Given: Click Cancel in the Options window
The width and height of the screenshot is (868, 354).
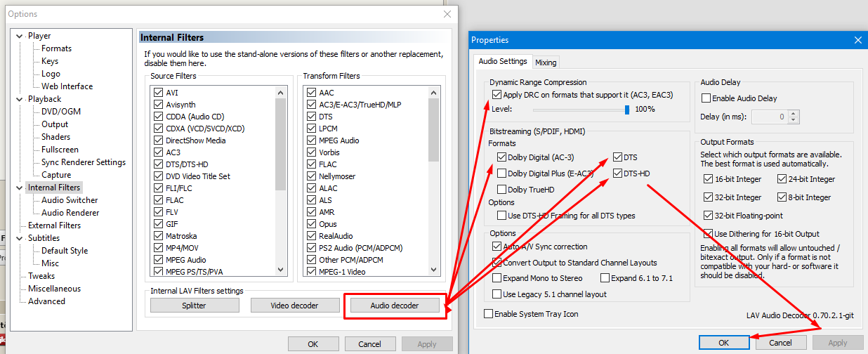Looking at the screenshot, I should tap(369, 344).
